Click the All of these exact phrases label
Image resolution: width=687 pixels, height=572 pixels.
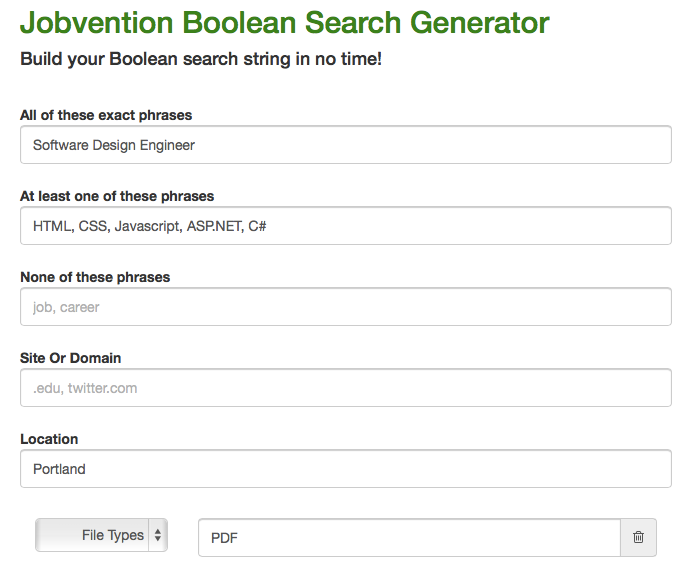(x=106, y=115)
